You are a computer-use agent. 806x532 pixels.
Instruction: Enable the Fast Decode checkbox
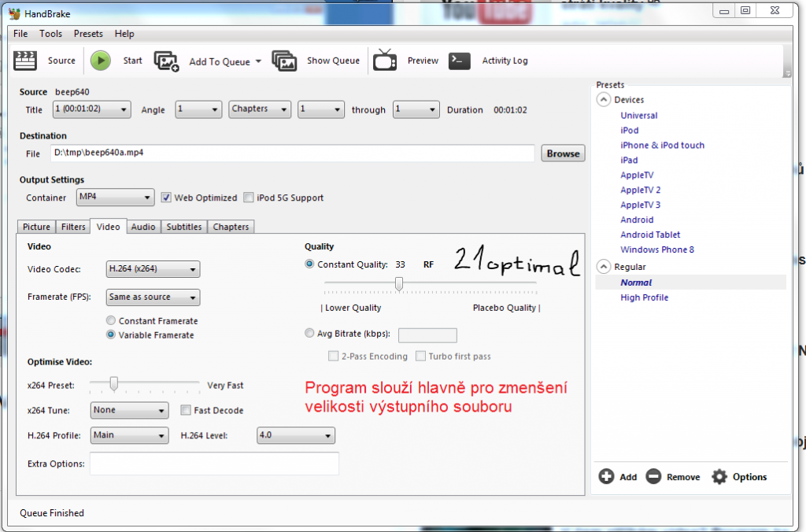coord(186,410)
